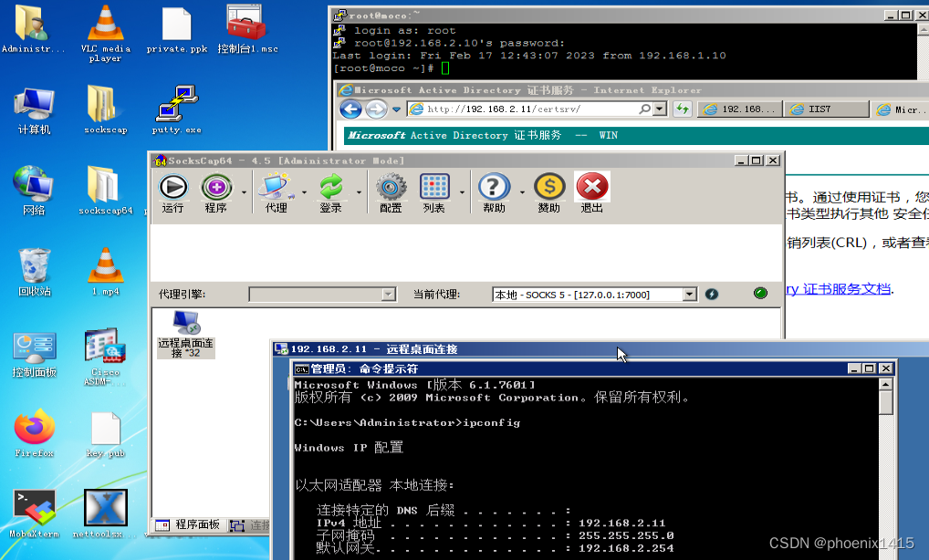Select the 1.mp4 video file icon
Viewport: 929px width, 560px height.
click(x=106, y=271)
